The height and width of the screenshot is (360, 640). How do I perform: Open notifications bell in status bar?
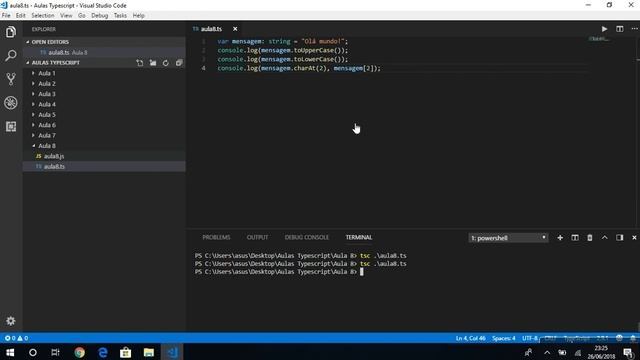coord(633,338)
